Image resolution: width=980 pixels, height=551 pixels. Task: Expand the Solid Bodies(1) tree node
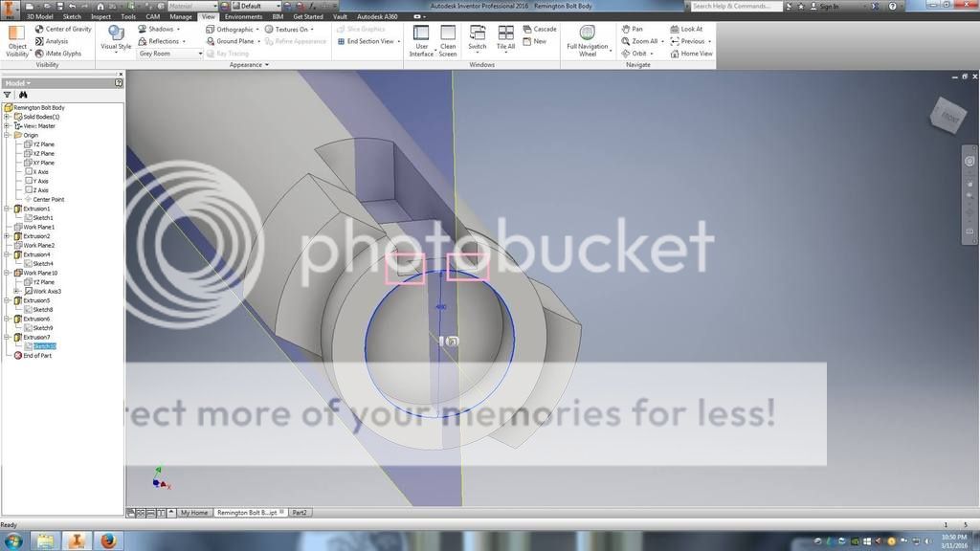[x=7, y=117]
